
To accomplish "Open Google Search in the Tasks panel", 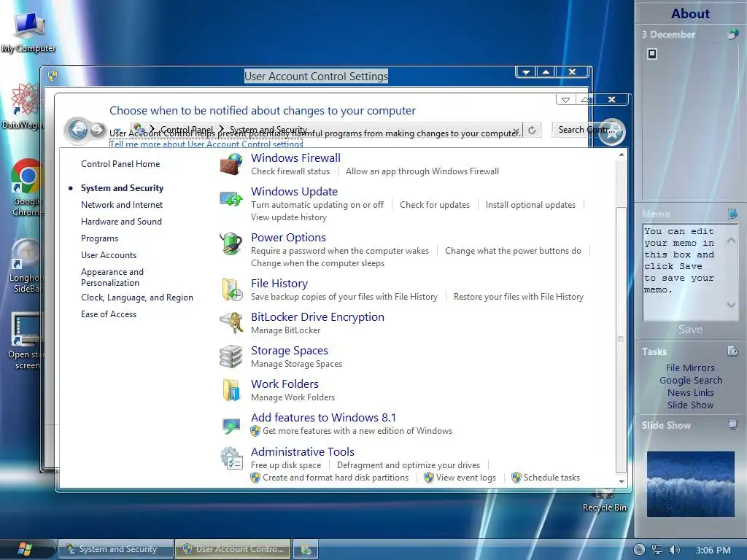I will 690,381.
